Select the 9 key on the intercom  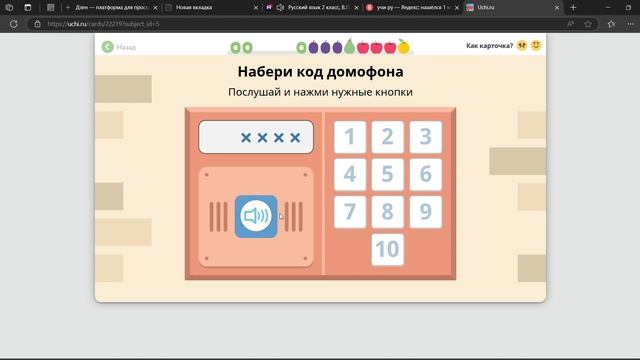pyautogui.click(x=426, y=212)
